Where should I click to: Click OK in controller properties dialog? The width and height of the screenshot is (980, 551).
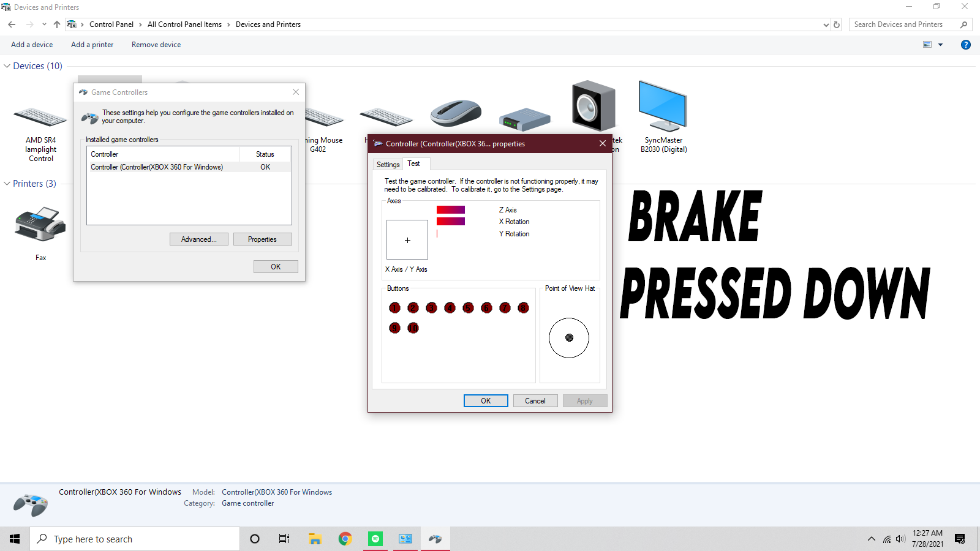click(x=486, y=401)
